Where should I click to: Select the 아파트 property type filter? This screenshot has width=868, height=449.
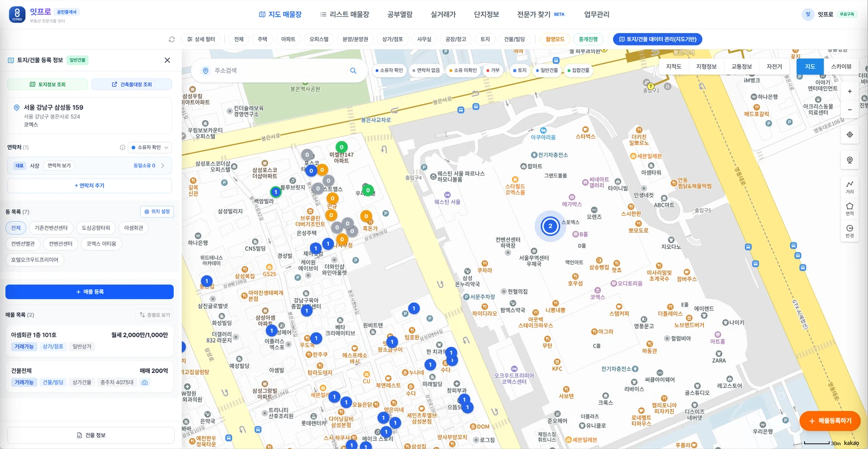(x=288, y=39)
